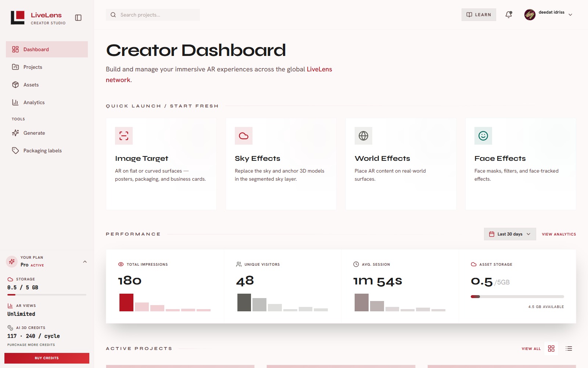Click the search magnifier icon
Screen dimensions: 588x368
(113, 15)
